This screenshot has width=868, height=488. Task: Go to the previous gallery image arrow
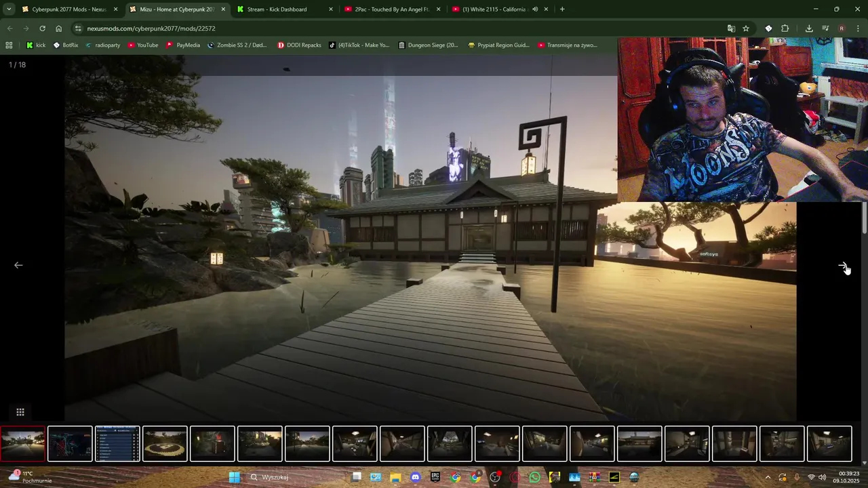click(18, 265)
